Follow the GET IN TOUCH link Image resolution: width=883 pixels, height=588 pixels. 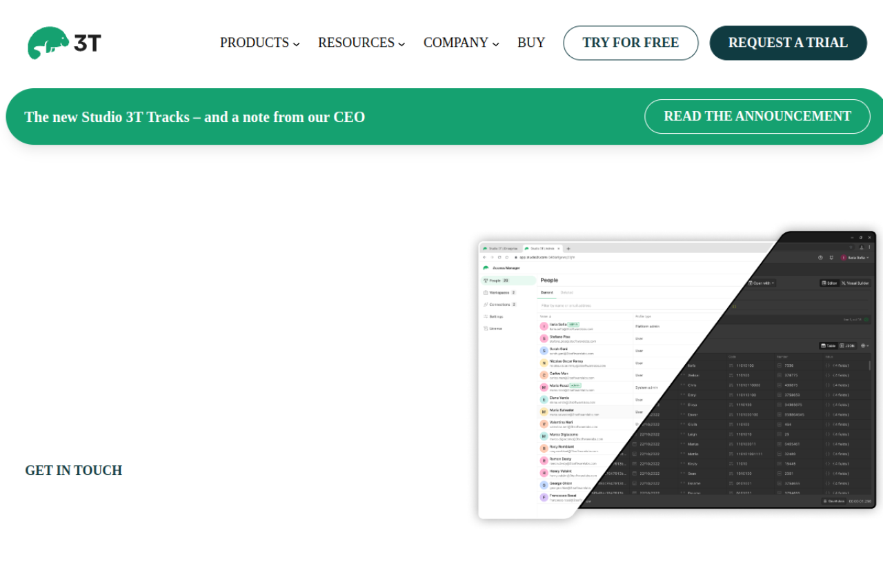pos(74,470)
